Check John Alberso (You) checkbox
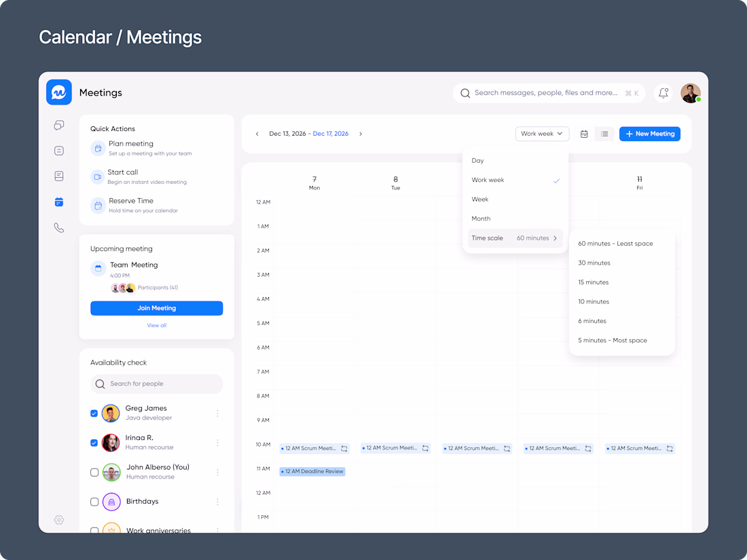The width and height of the screenshot is (747, 560). point(94,472)
